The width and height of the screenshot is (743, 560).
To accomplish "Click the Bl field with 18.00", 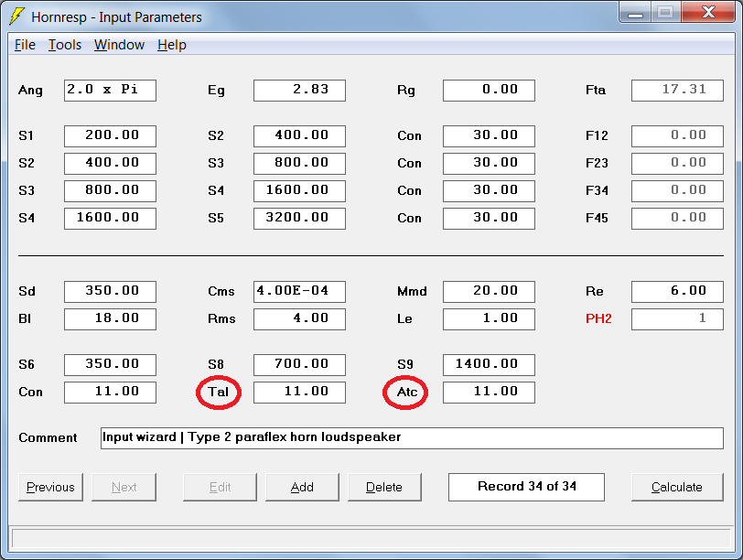I will [110, 318].
